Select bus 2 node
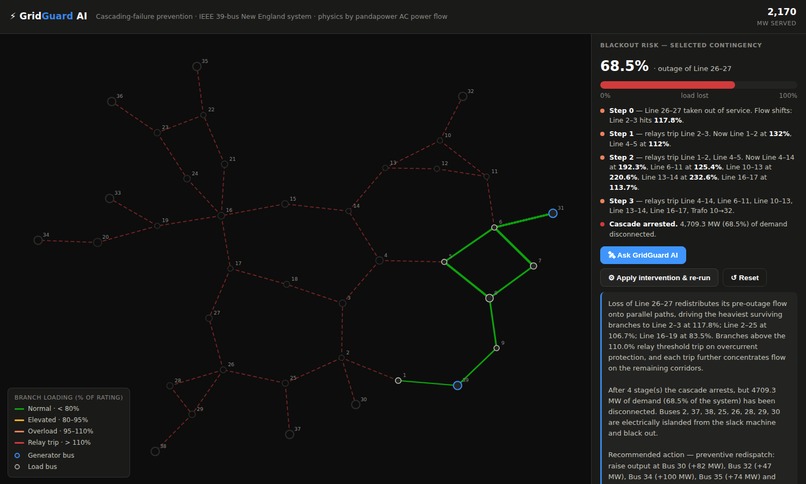This screenshot has height=484, width=806. point(341,358)
